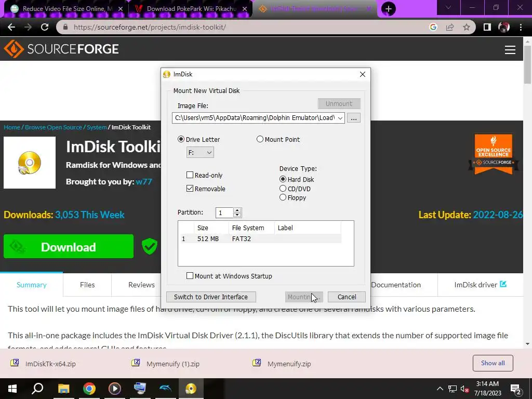
Task: Click ImDisk disc icon in taskbar
Action: tap(191, 389)
